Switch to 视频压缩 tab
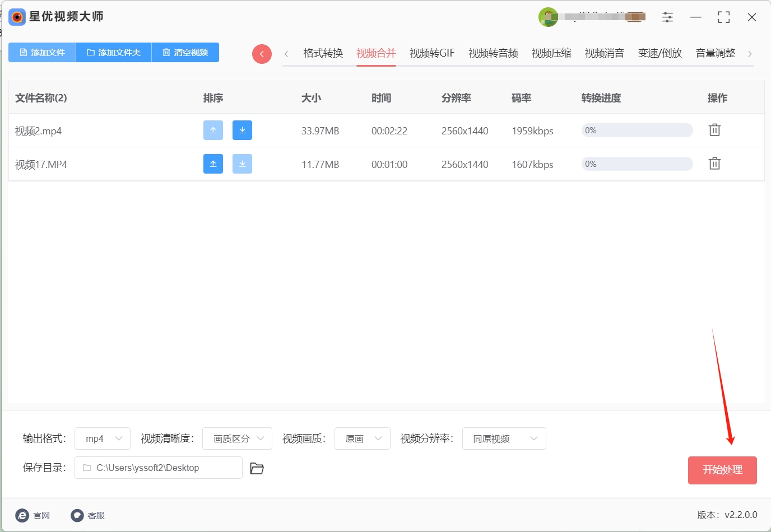This screenshot has width=771, height=532. 551,53
